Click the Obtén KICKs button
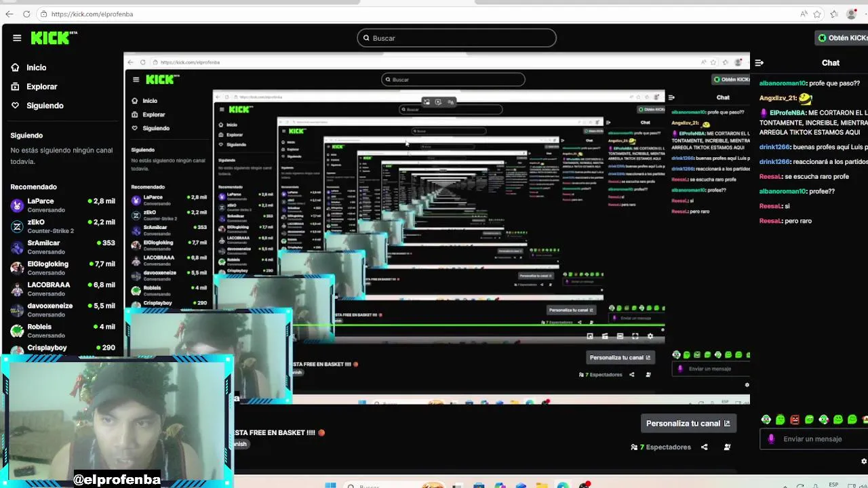 coord(842,38)
